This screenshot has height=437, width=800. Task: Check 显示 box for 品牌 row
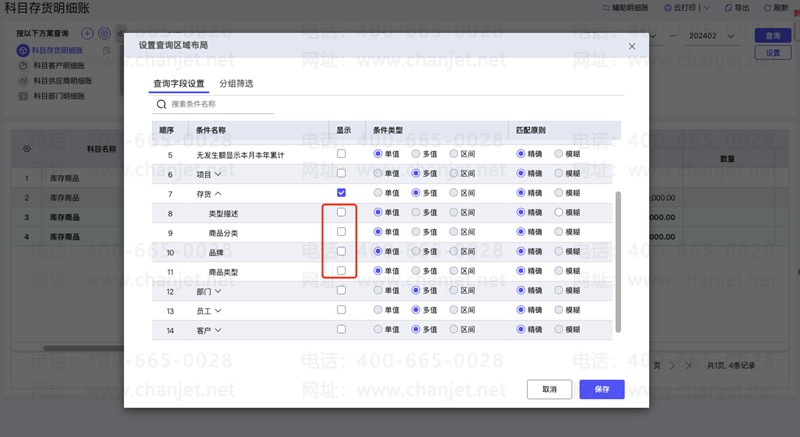[x=341, y=251]
